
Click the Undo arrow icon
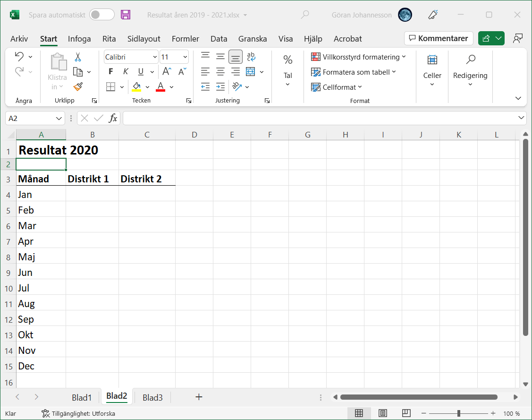click(x=19, y=57)
